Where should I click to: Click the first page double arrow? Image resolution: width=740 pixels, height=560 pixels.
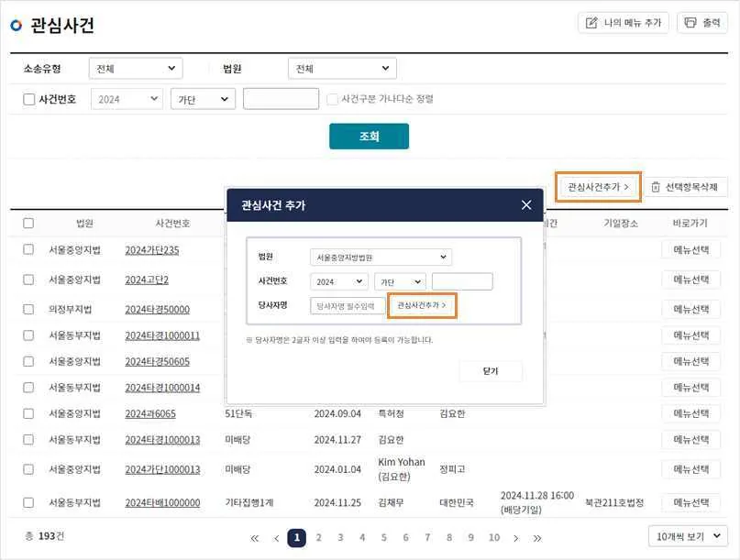tap(254, 538)
